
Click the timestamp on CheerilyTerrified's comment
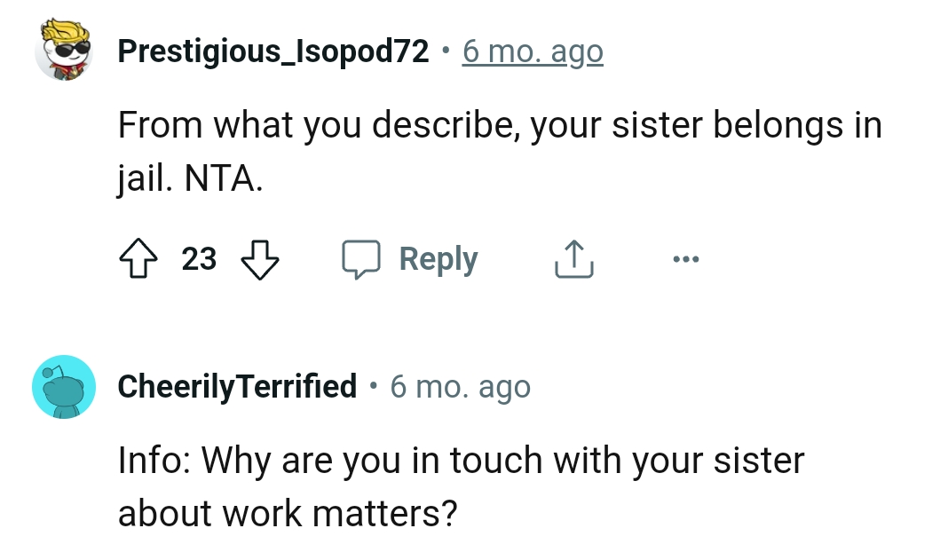tap(462, 386)
